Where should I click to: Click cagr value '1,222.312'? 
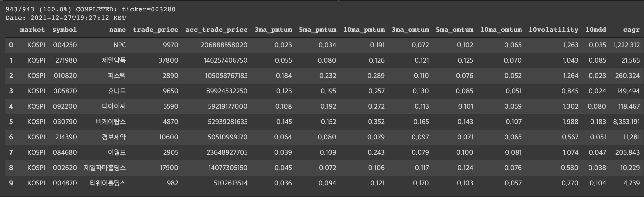(626, 45)
